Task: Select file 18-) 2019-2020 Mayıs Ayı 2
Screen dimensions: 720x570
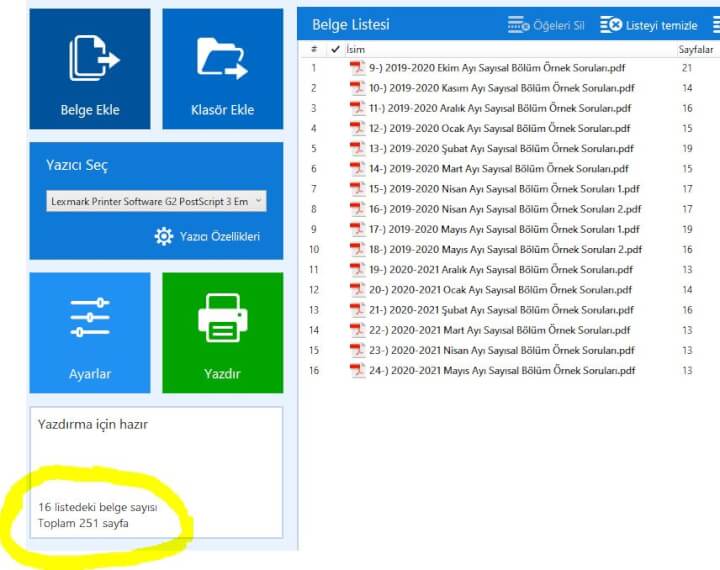Action: pos(505,249)
